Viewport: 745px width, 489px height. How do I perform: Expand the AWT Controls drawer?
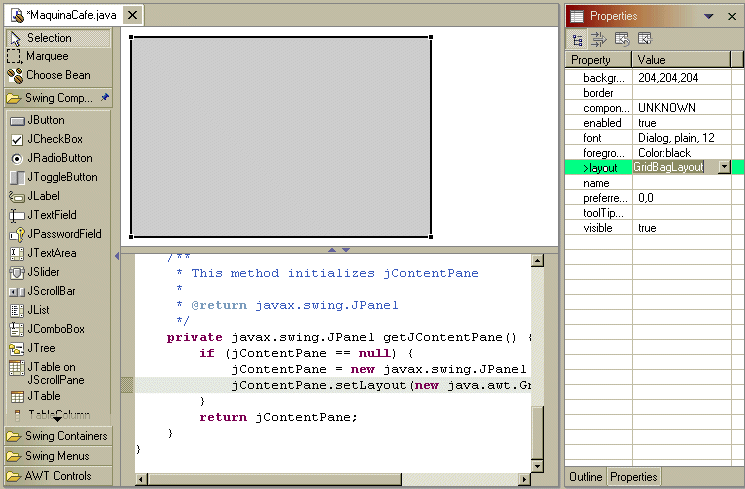point(58,476)
